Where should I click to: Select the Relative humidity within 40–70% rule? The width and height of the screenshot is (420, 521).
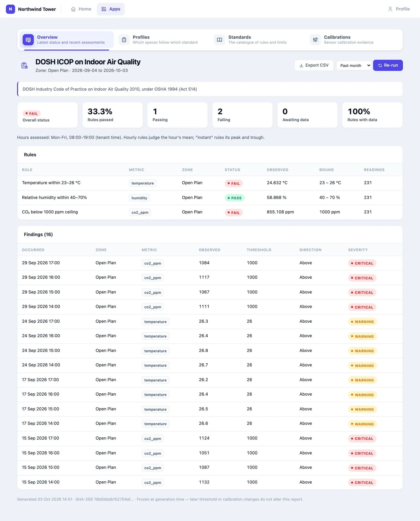coord(210,198)
